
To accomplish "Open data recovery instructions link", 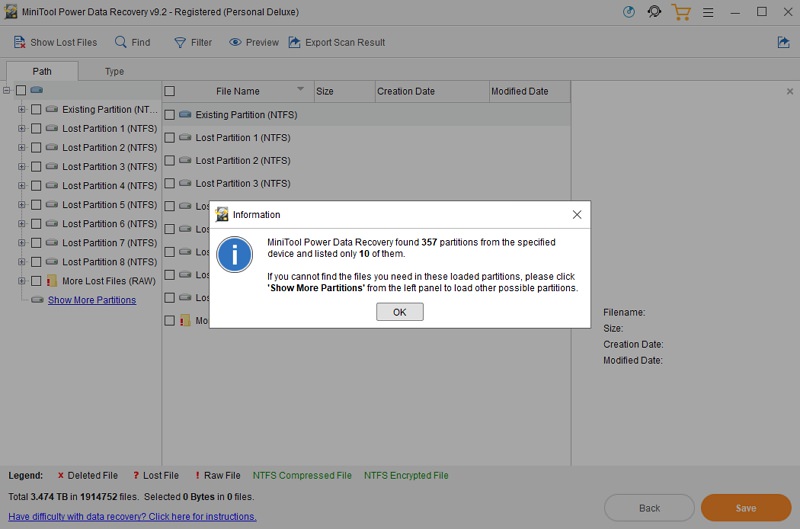I will pyautogui.click(x=132, y=516).
